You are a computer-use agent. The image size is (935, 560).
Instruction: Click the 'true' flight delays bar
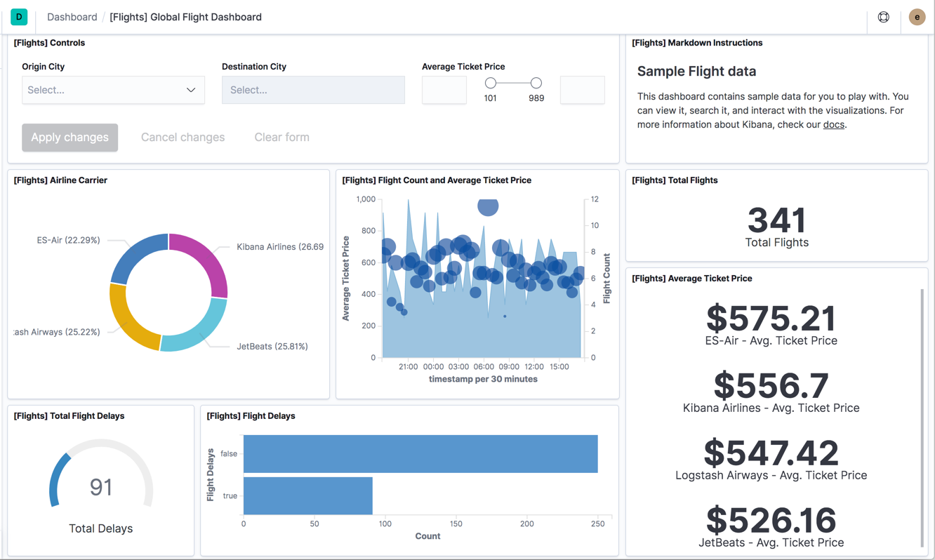point(307,495)
